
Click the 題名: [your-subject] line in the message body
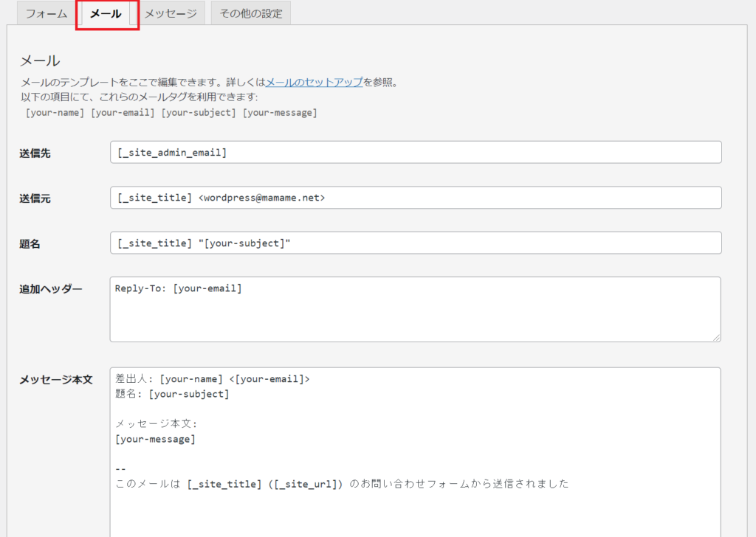coord(173,394)
